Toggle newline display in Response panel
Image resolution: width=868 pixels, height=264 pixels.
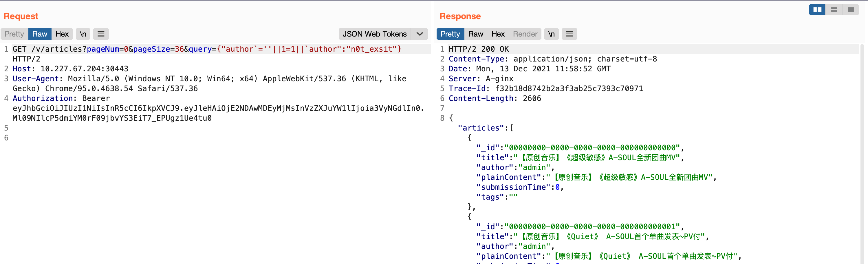pyautogui.click(x=551, y=34)
